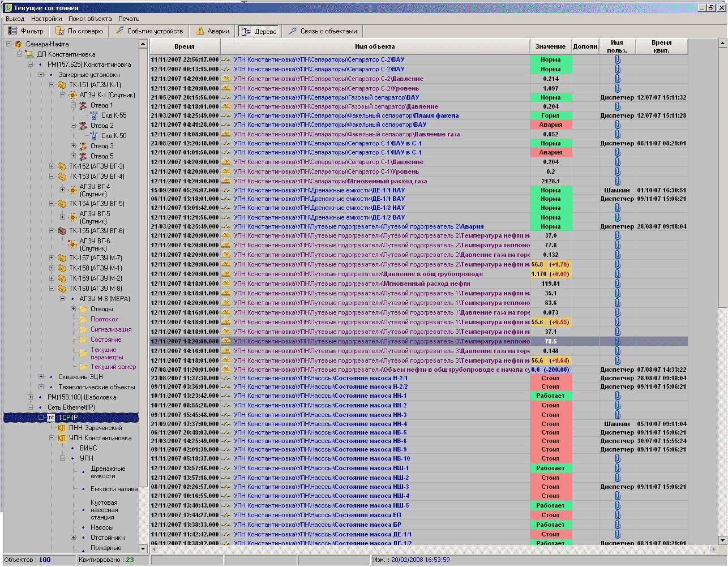Click the paperclip icon in the Сепаратор С-2\Давление row
Viewport: 728px width, 567px height.
[x=617, y=79]
